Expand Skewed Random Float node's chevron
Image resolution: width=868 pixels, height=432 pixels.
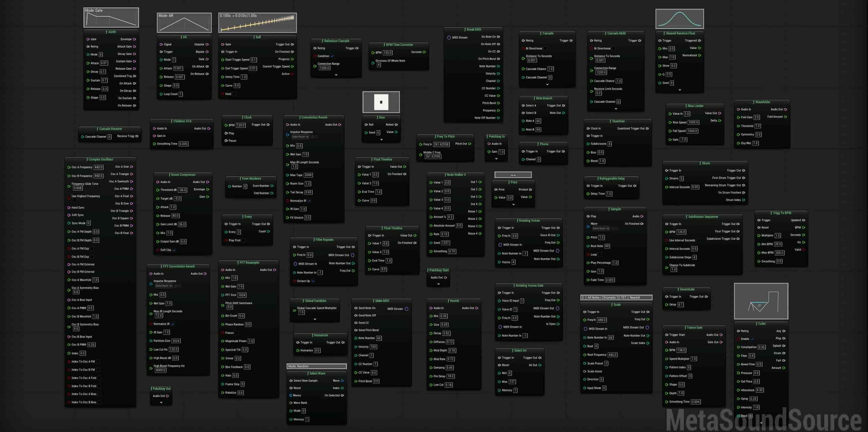pos(680,90)
